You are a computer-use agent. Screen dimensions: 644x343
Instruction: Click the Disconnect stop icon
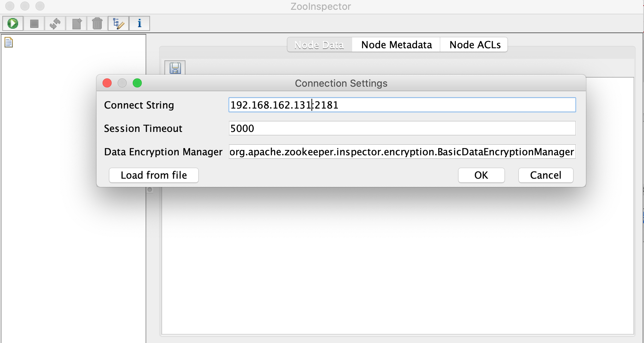click(x=34, y=23)
